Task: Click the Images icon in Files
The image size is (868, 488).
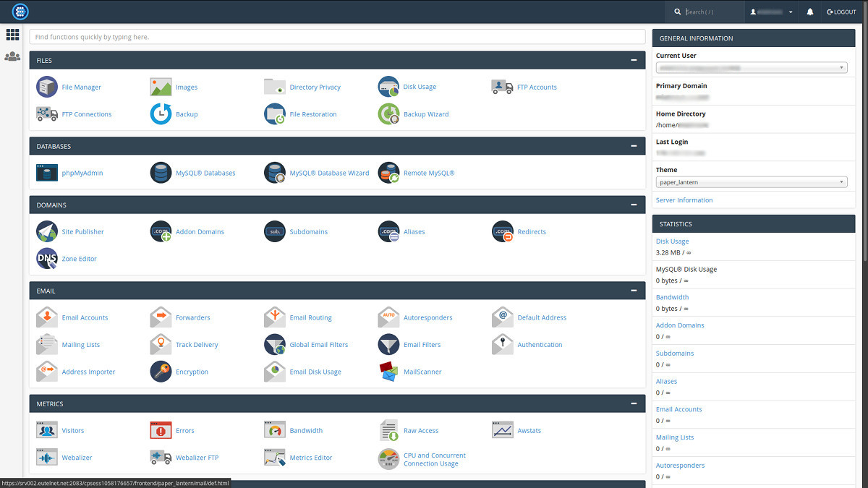Action: pos(161,87)
